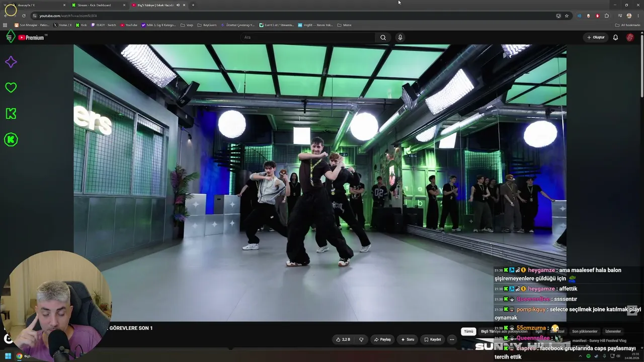Select the Tümü filter chip
Screen dimensions: 644x362
tap(468, 331)
